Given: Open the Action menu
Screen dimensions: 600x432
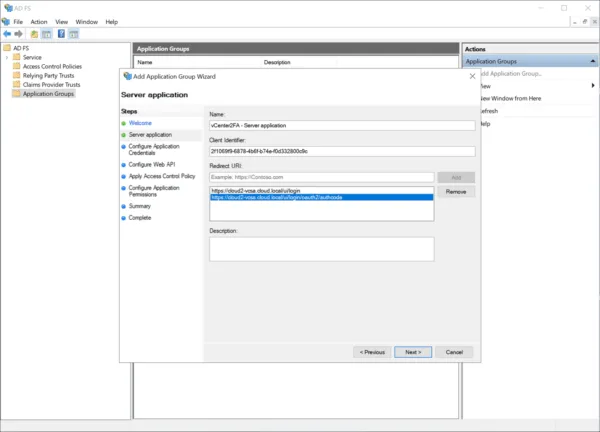Looking at the screenshot, I should [39, 22].
